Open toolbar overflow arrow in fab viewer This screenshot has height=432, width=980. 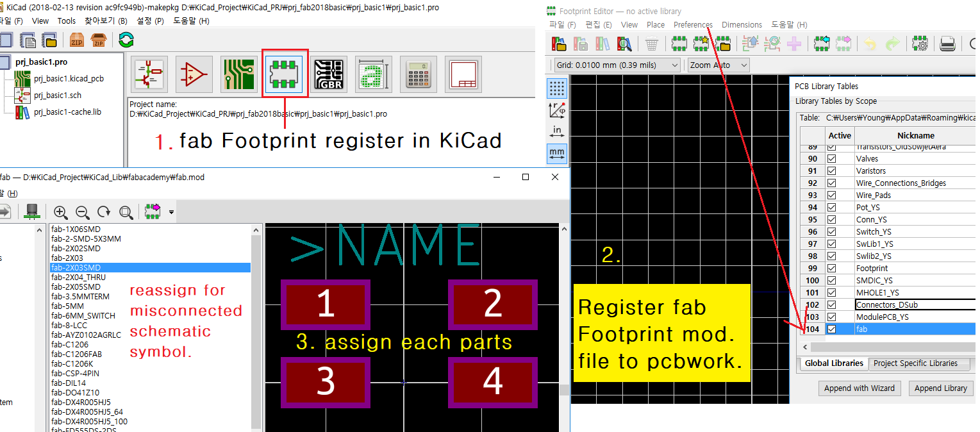[171, 212]
